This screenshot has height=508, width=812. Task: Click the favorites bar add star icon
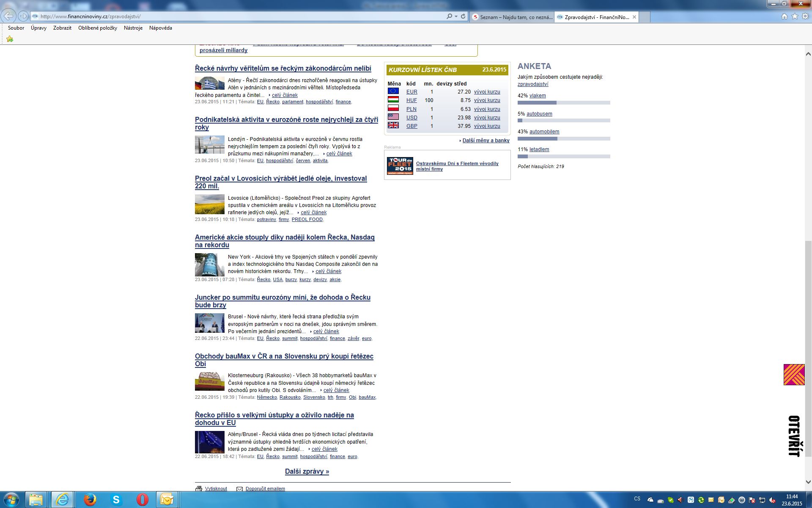(x=10, y=39)
